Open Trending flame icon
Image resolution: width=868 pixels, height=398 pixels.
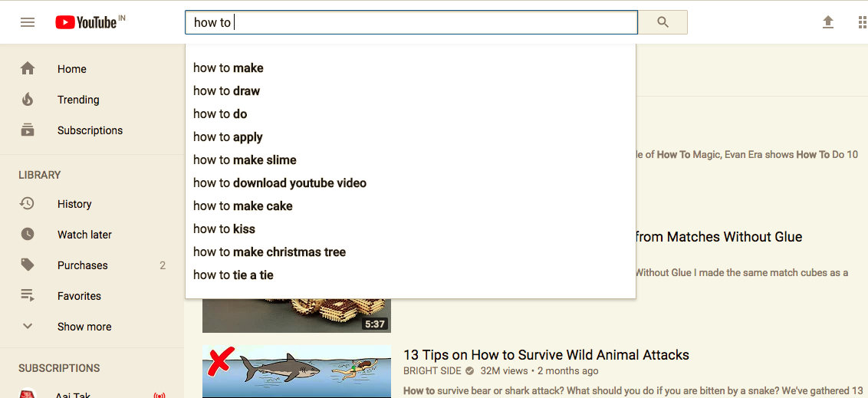click(28, 100)
